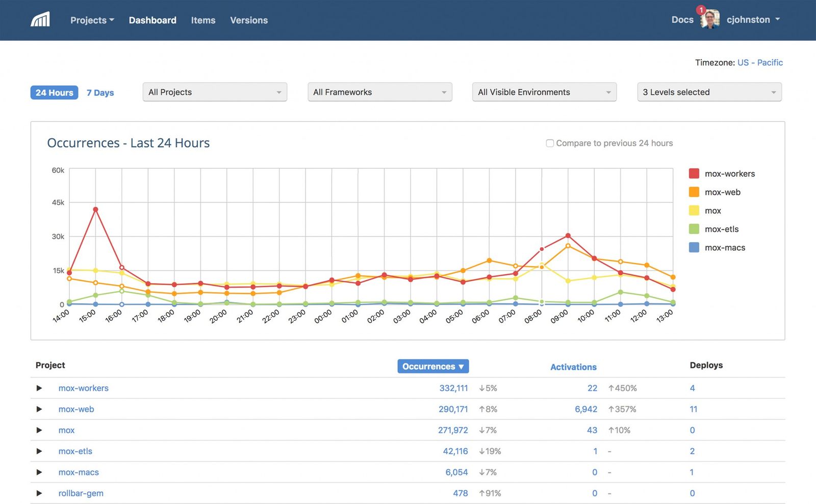Click the red mox-workers legend swatch

pos(694,173)
